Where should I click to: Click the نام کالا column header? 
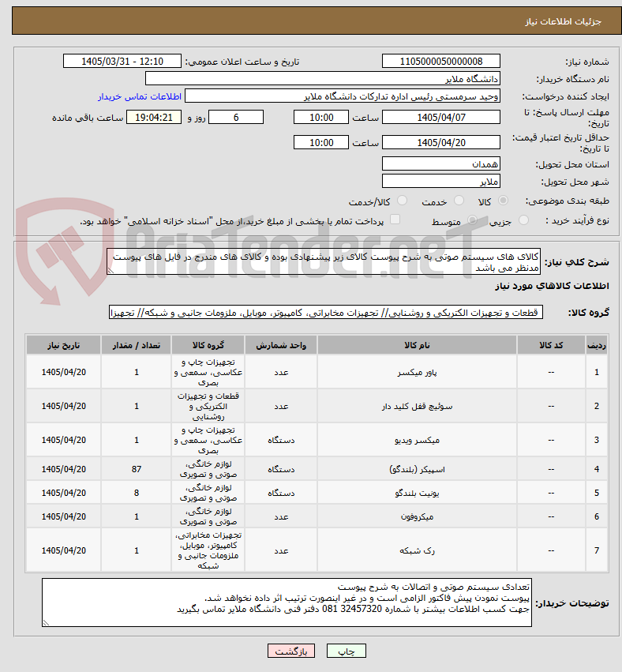coord(417,345)
